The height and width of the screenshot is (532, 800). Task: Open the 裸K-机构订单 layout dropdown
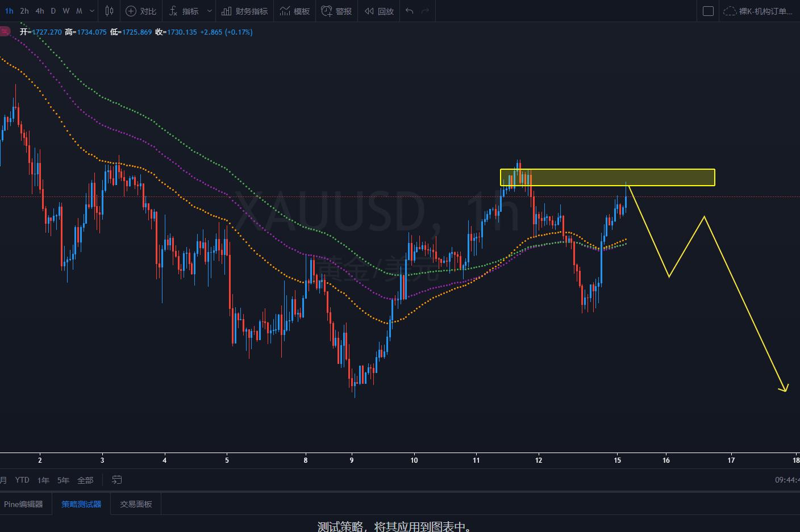pyautogui.click(x=758, y=11)
